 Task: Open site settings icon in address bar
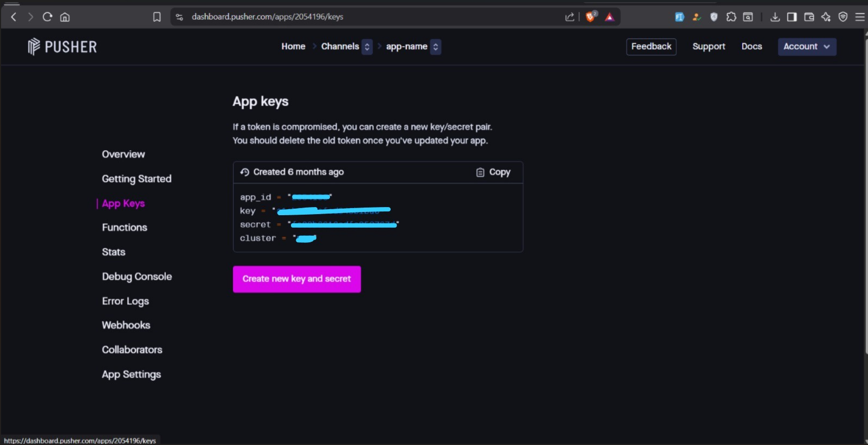(x=179, y=17)
